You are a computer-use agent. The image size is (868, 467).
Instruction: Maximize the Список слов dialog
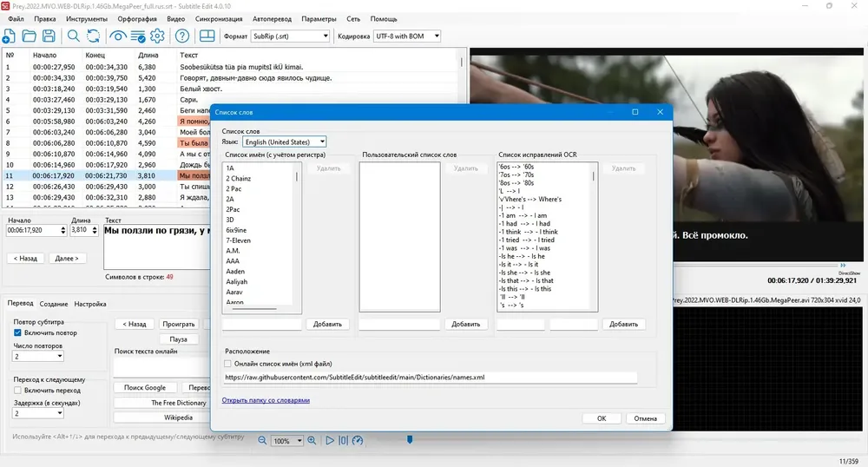[x=635, y=112]
